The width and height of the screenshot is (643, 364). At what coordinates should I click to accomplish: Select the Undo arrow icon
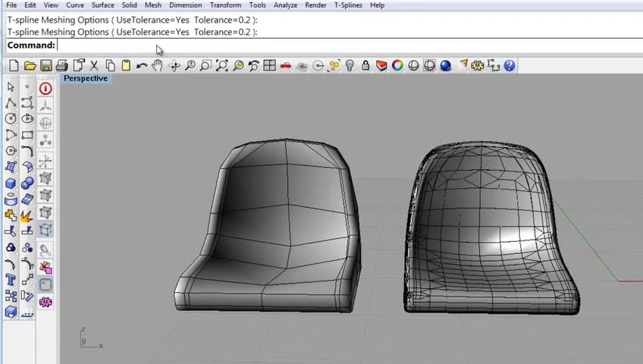[x=142, y=66]
